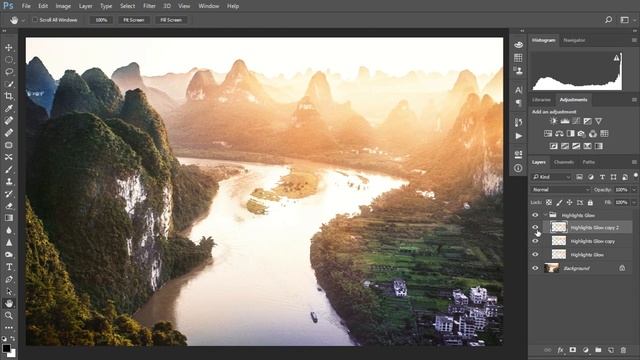The height and width of the screenshot is (360, 640).
Task: Select the Eraser tool
Action: click(x=9, y=206)
